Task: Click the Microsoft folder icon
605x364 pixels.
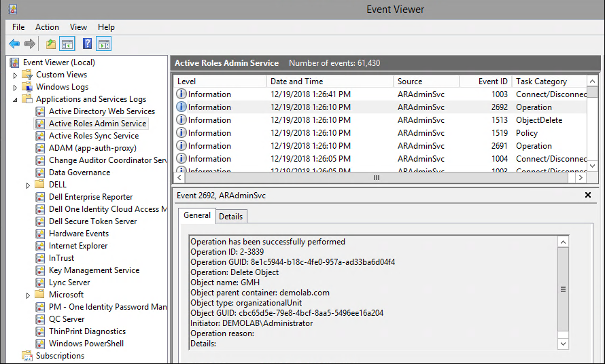Action: coord(39,294)
